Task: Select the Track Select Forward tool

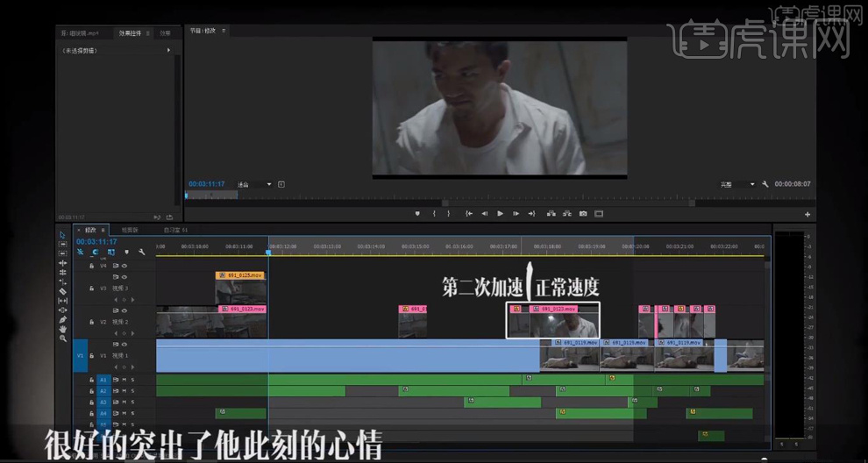Action: click(x=62, y=245)
